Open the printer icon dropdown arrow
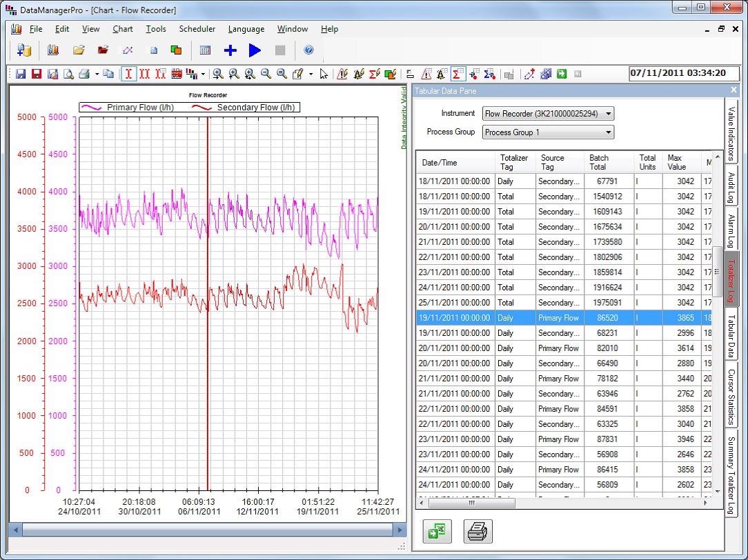The width and height of the screenshot is (748, 560). point(97,74)
